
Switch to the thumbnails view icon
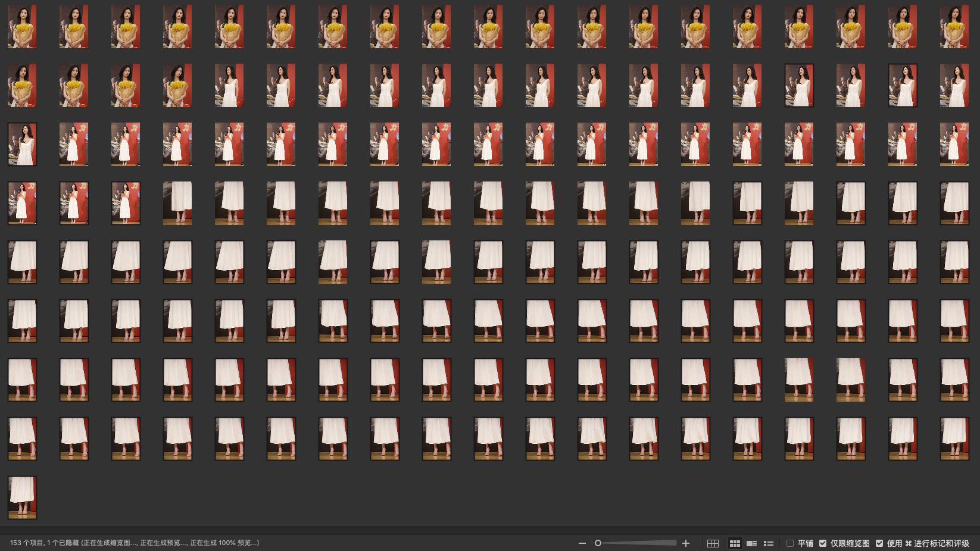[735, 543]
